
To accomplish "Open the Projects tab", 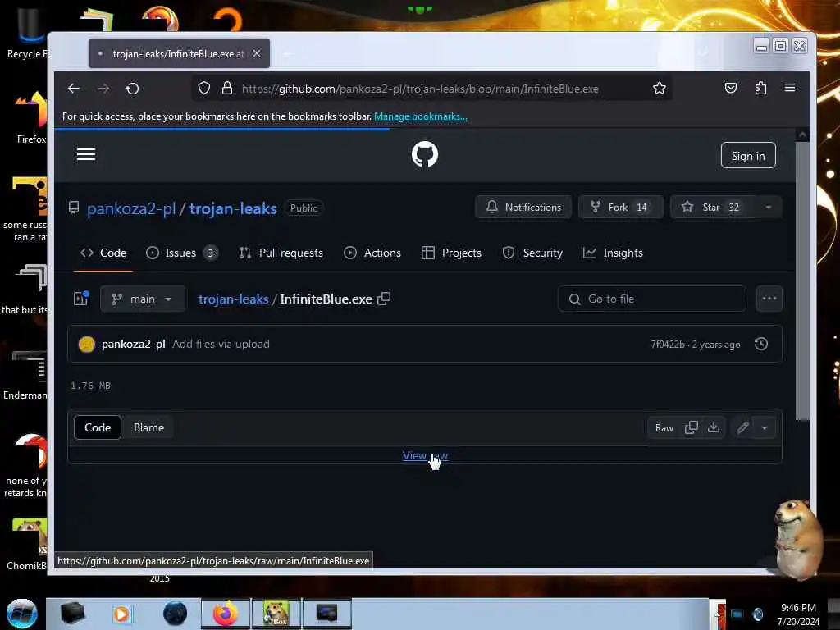I will click(452, 253).
